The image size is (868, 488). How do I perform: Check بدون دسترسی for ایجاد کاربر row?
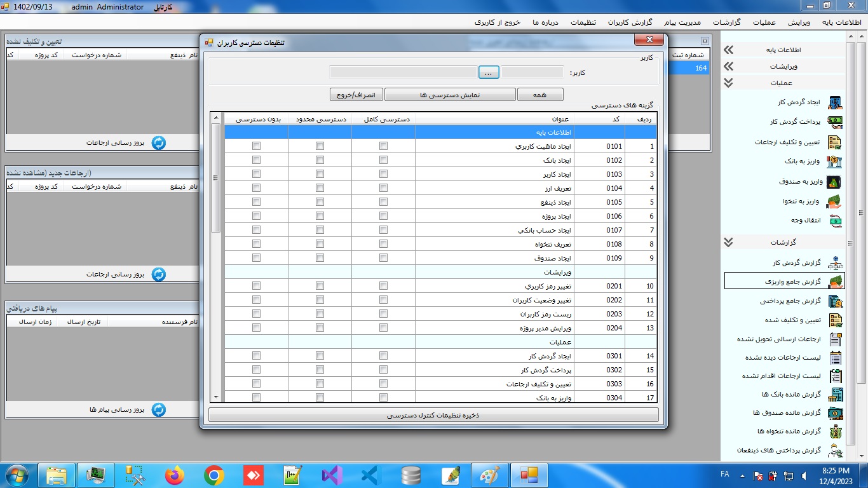click(x=256, y=174)
